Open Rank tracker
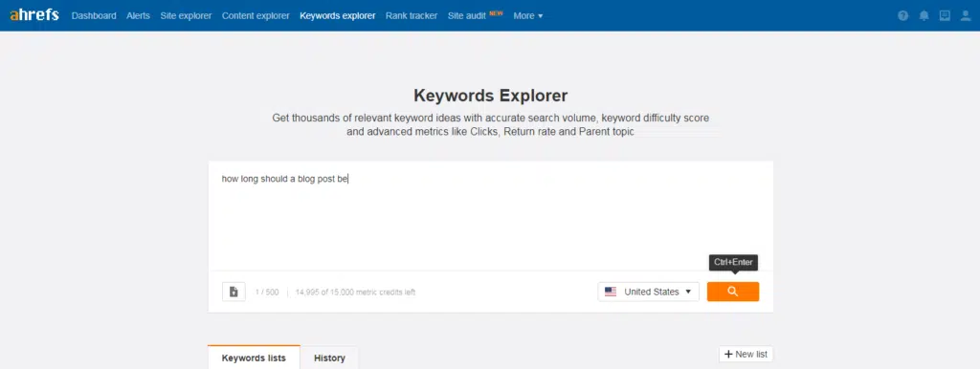 point(412,15)
